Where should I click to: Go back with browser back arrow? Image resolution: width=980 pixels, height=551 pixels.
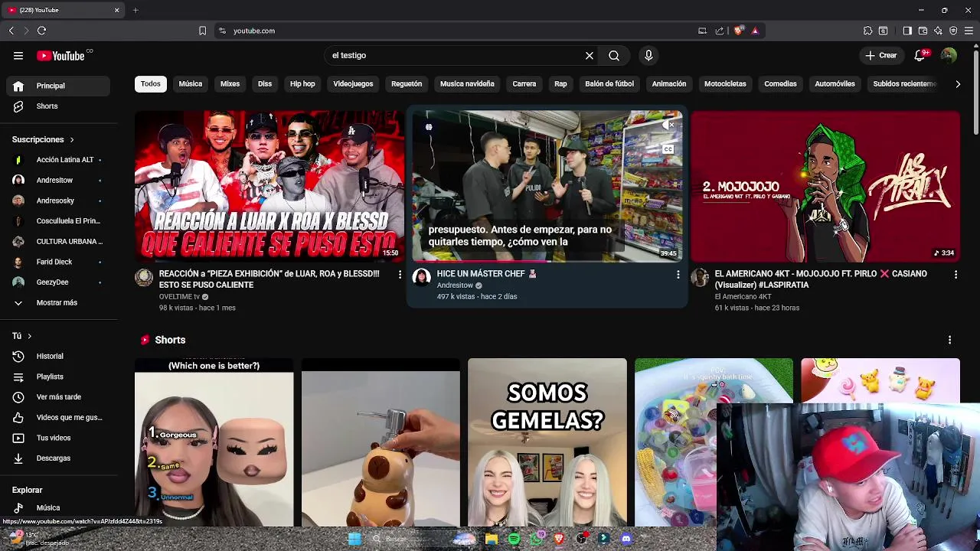(x=11, y=31)
